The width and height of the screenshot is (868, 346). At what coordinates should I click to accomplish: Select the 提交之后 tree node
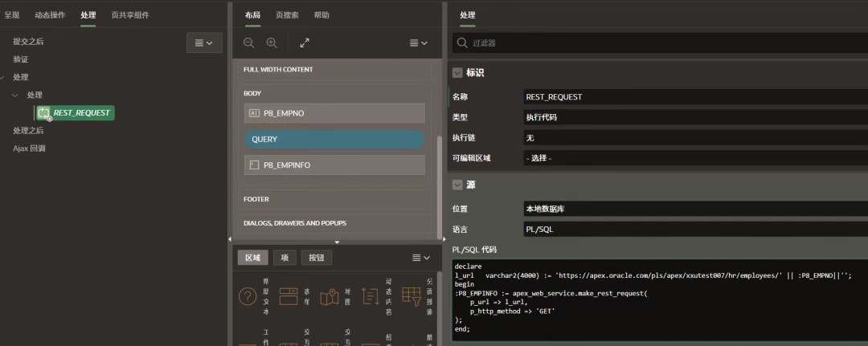coord(28,42)
